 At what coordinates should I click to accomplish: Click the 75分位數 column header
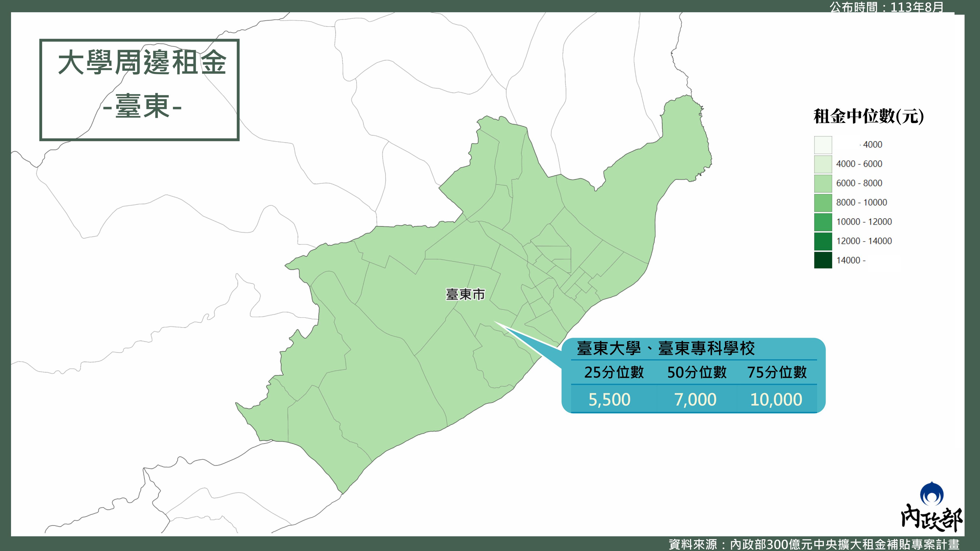(x=777, y=372)
